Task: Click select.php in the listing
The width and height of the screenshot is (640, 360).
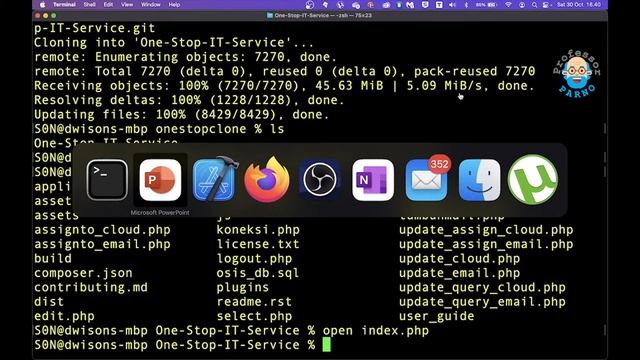Action: pyautogui.click(x=254, y=316)
